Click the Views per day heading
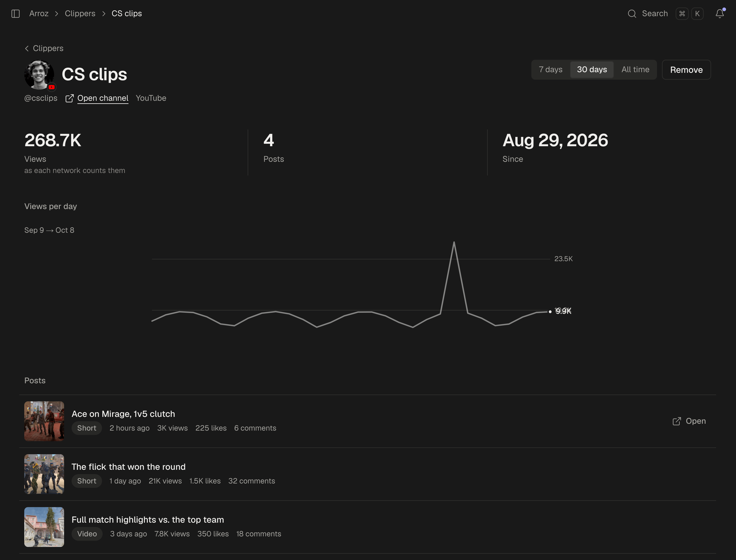This screenshot has width=736, height=560. tap(51, 207)
